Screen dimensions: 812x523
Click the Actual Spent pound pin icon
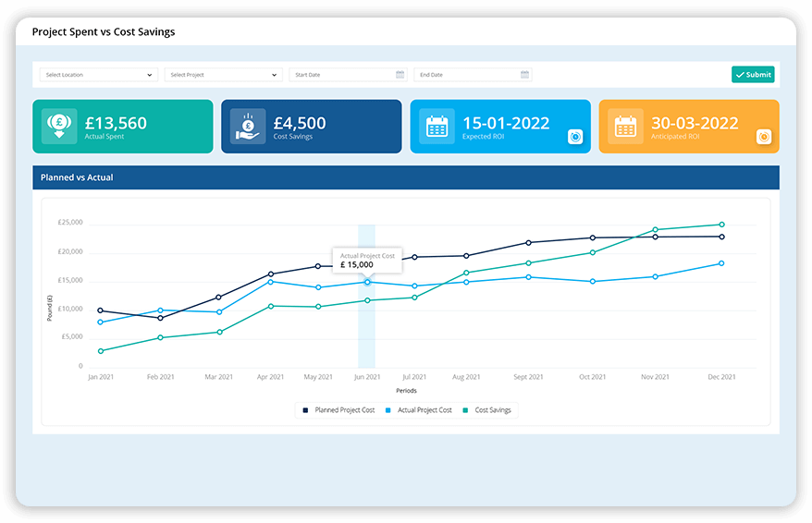(x=59, y=126)
